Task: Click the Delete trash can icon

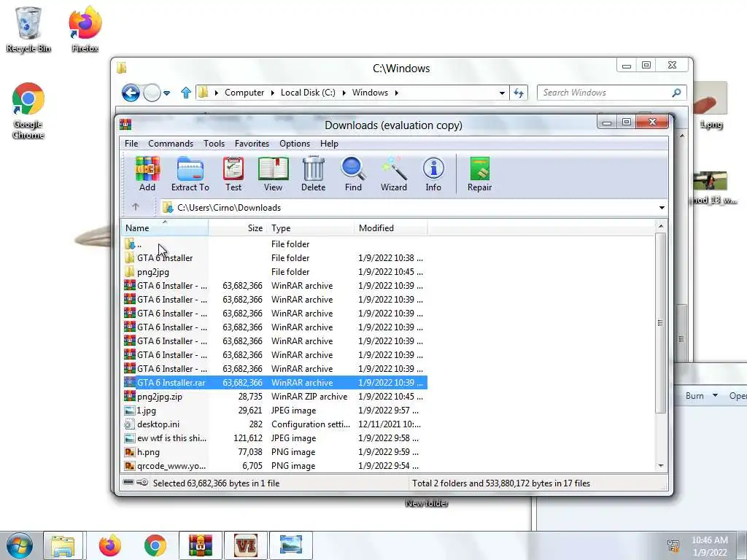Action: (313, 174)
